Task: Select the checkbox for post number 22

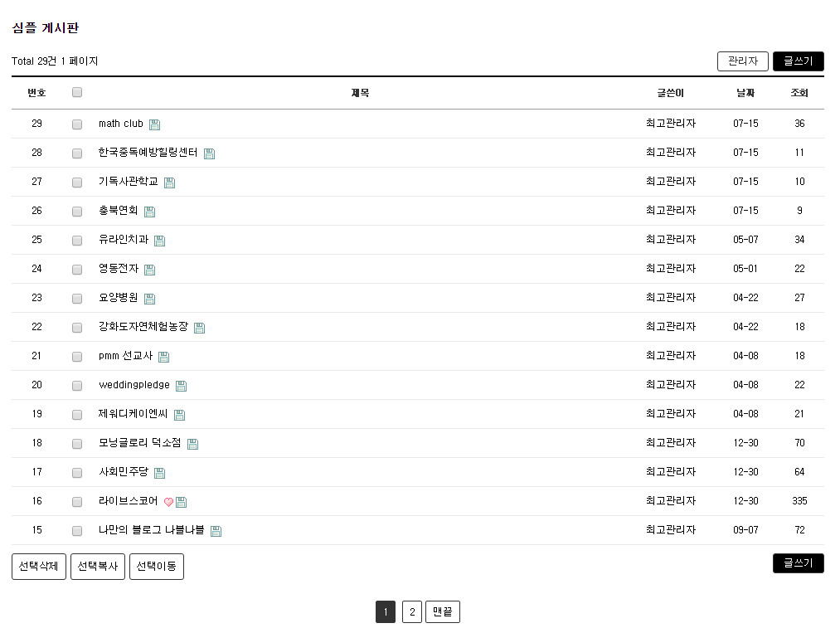Action: [77, 328]
